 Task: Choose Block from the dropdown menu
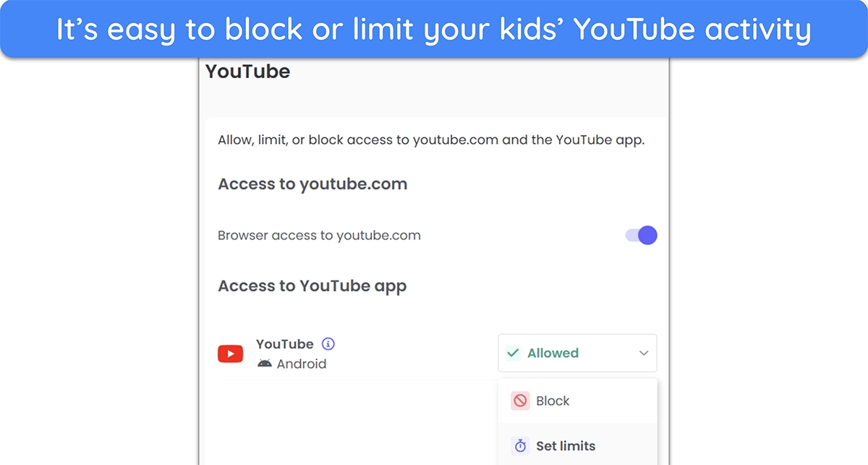pos(577,401)
